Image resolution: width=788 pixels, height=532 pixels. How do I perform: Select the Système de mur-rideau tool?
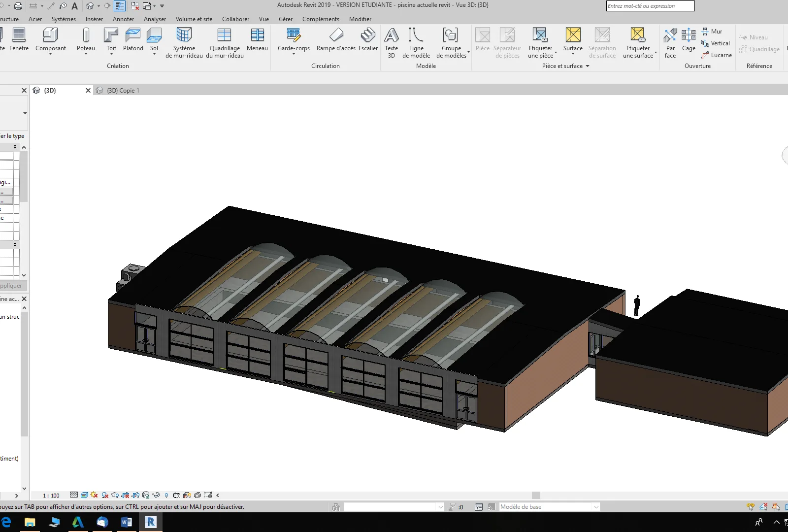click(x=184, y=43)
